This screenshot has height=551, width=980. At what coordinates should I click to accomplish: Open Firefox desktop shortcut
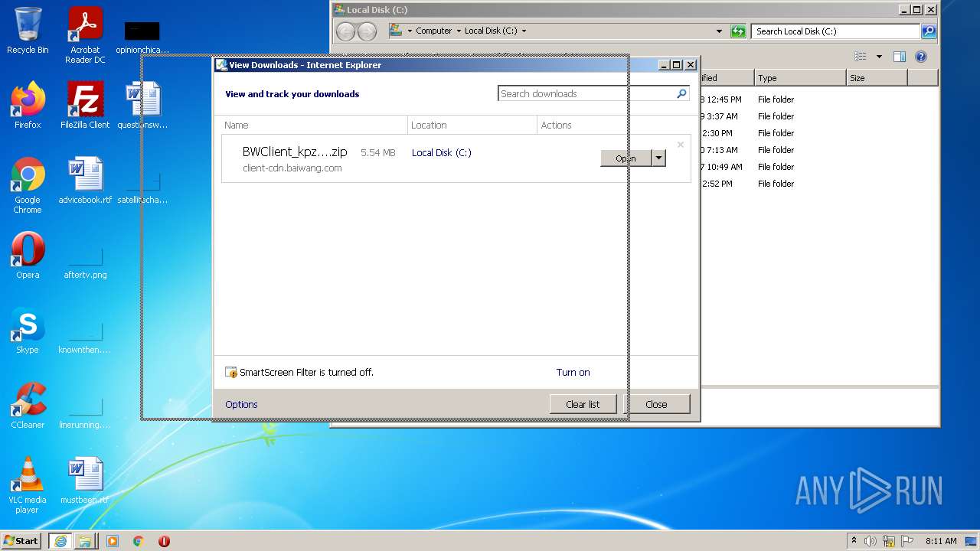pos(28,106)
